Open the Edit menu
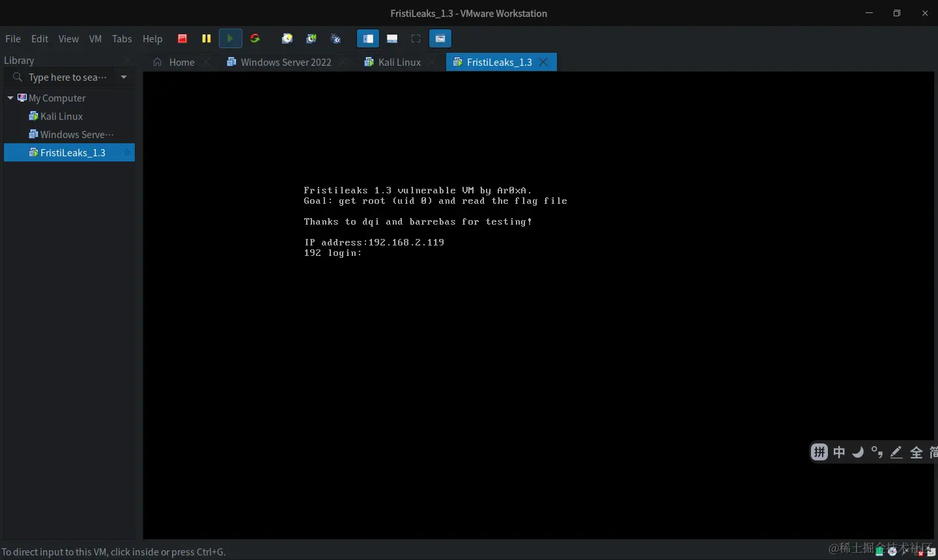This screenshot has height=560, width=938. (x=40, y=39)
